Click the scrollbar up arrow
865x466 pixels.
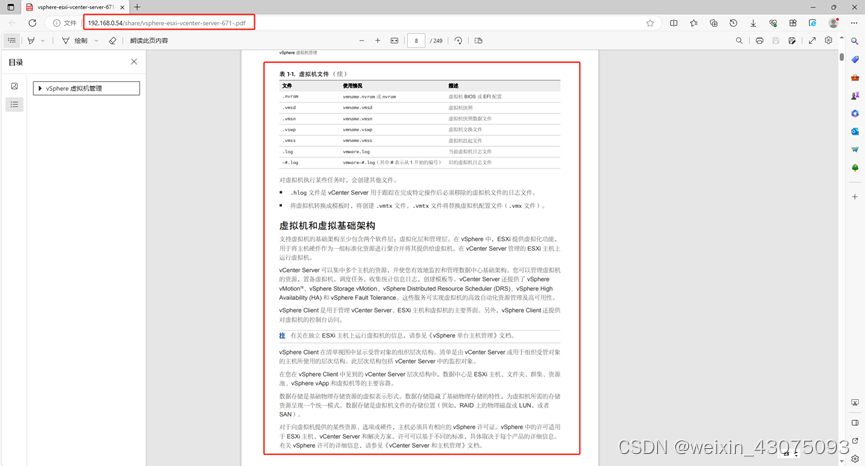(x=841, y=38)
